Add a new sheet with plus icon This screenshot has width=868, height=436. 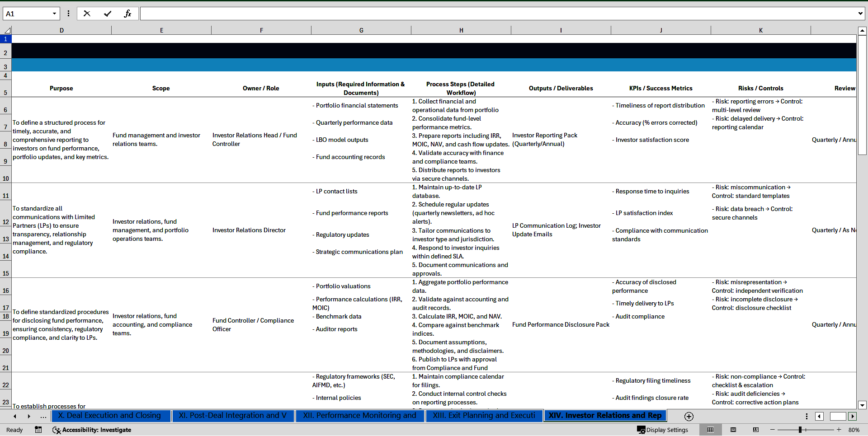(x=689, y=416)
